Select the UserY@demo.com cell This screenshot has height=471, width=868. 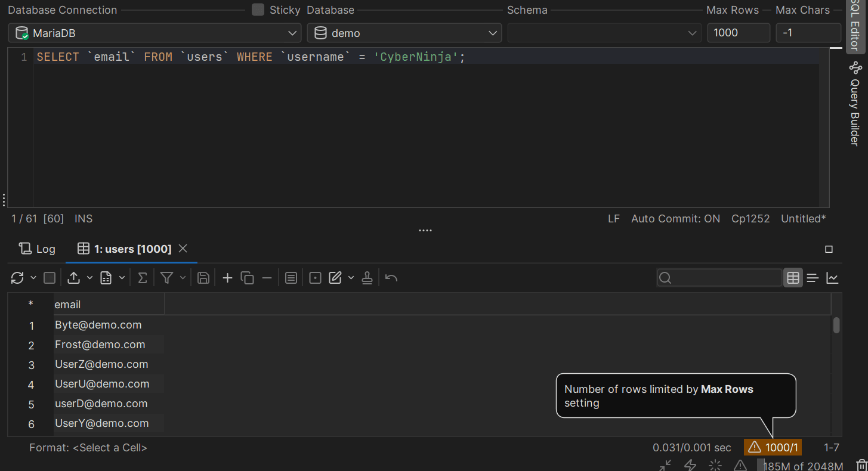pos(109,423)
